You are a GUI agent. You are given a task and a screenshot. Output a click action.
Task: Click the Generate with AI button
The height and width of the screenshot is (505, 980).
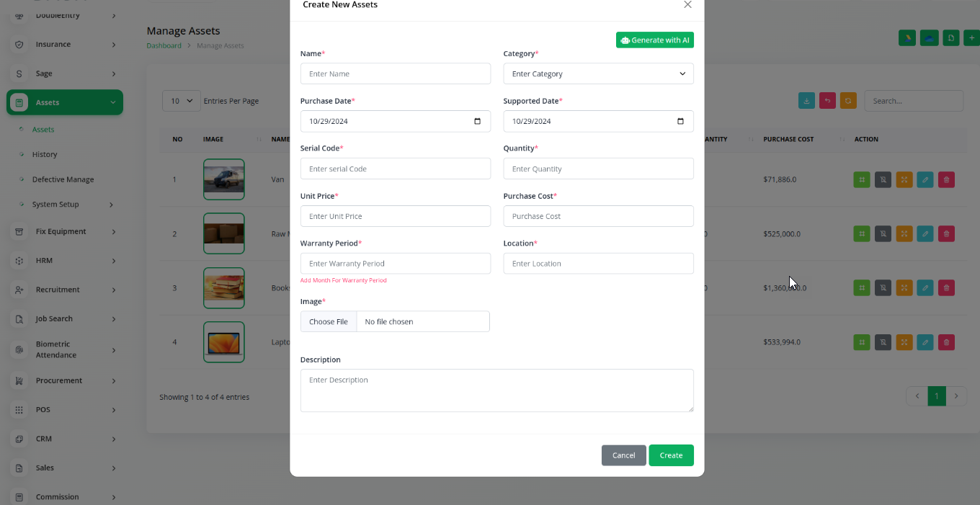(654, 40)
